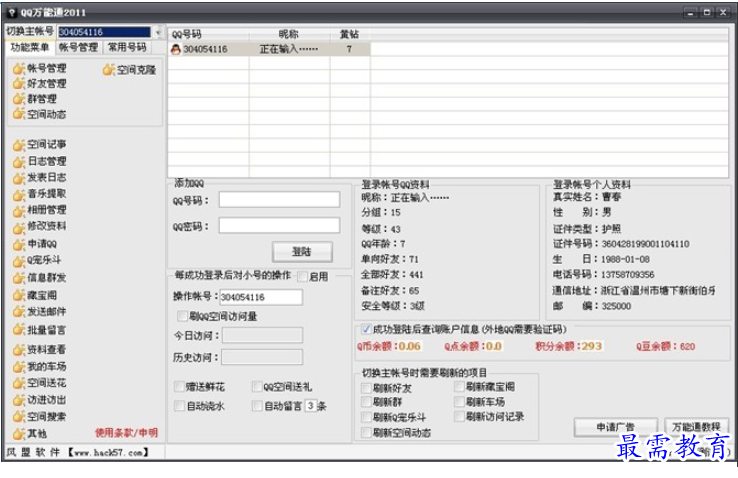Click 切换主帐号 field showing 304054116
Viewport: 738px width, 478px height.
pyautogui.click(x=104, y=32)
